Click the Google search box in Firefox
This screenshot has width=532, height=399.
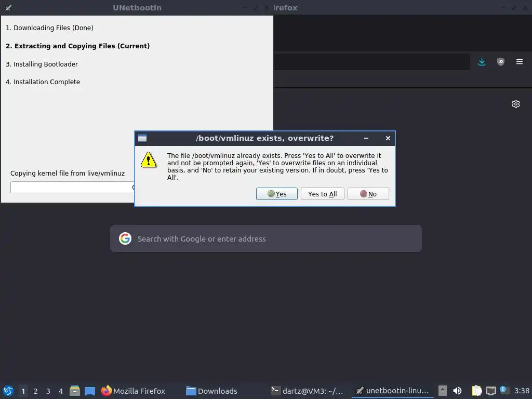[x=265, y=238]
